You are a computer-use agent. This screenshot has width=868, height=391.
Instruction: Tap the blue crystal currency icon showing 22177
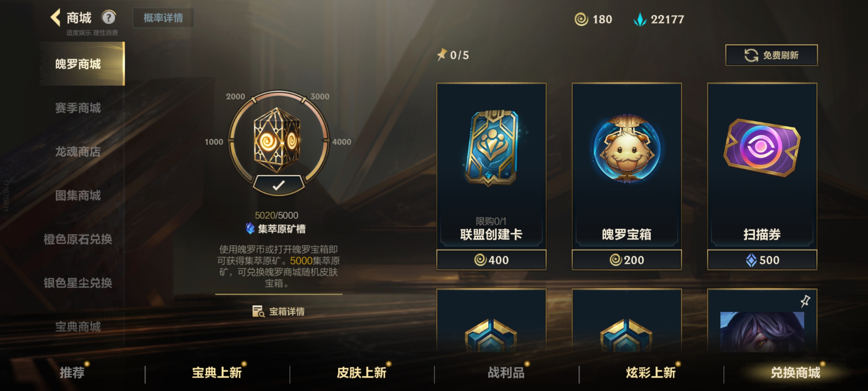point(640,19)
